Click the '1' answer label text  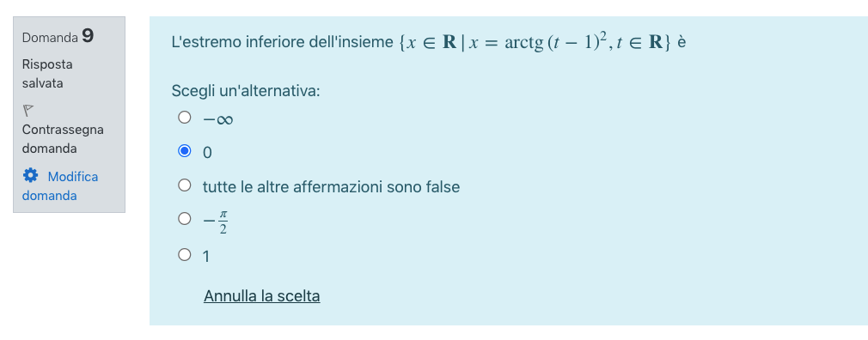(206, 257)
